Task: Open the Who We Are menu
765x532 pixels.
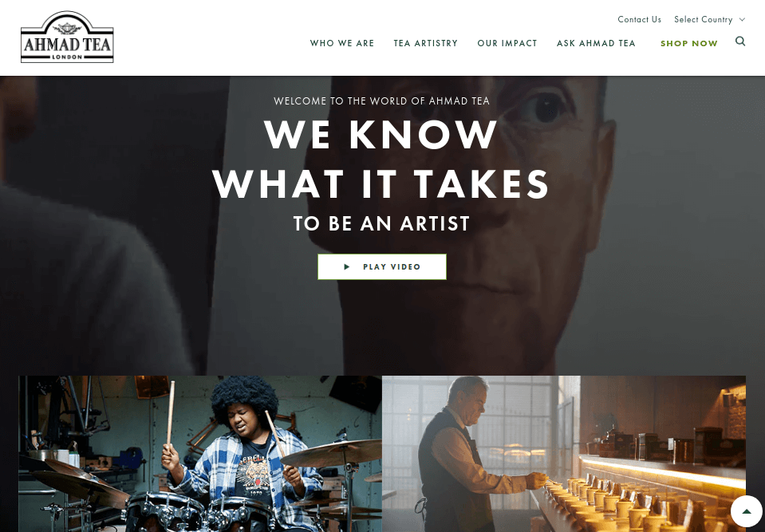Action: [342, 43]
